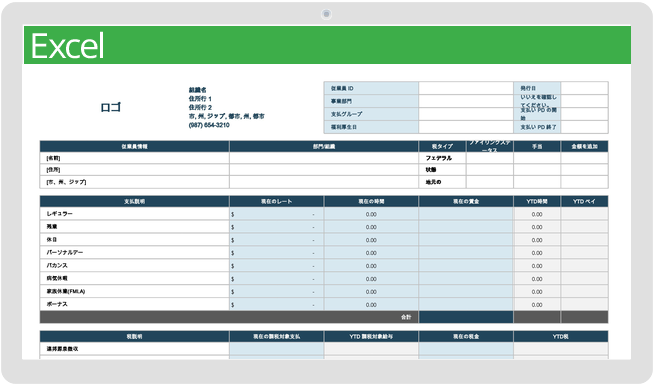This screenshot has width=654, height=385.
Task: Click the 発行日 label cell
Action: pyautogui.click(x=537, y=88)
